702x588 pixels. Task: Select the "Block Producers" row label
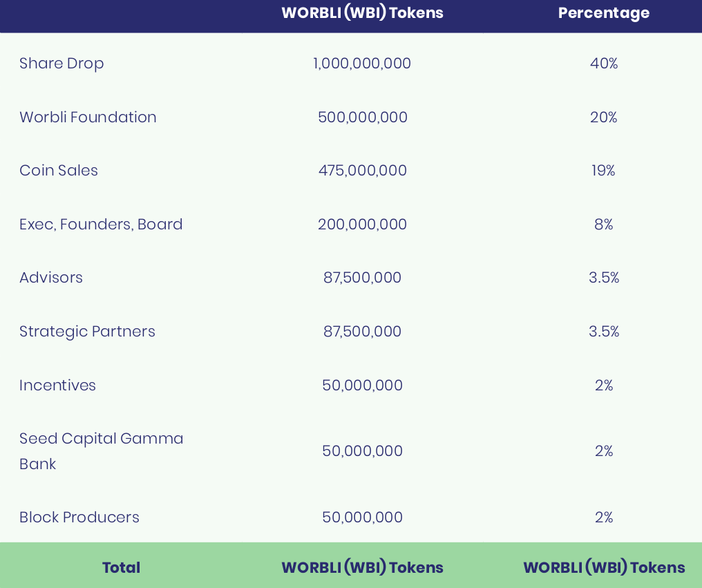[79, 518]
